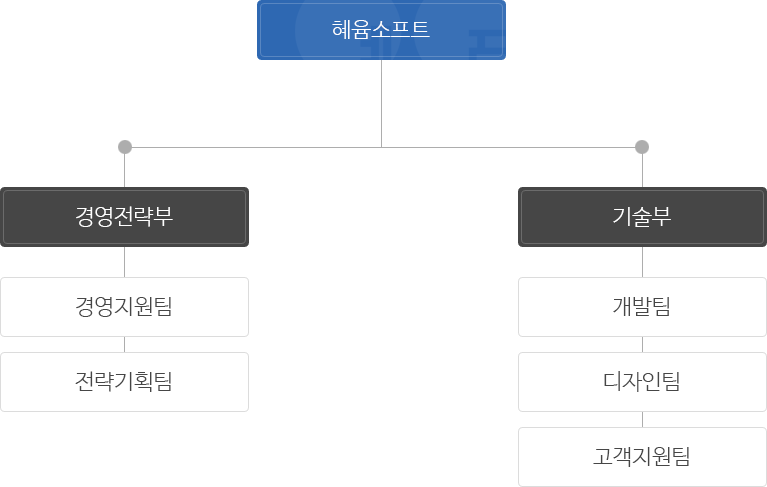Select the 기술부 department box

[642, 217]
